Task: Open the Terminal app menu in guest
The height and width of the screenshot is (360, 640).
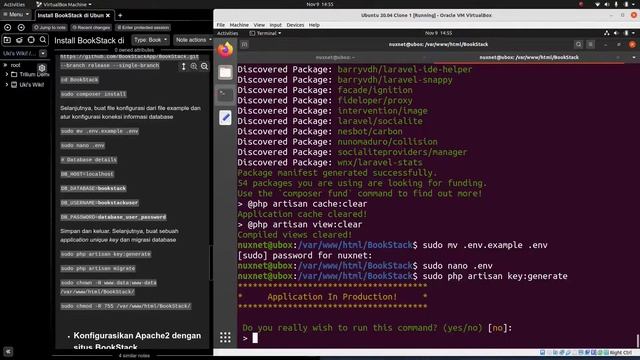Action: (265, 33)
